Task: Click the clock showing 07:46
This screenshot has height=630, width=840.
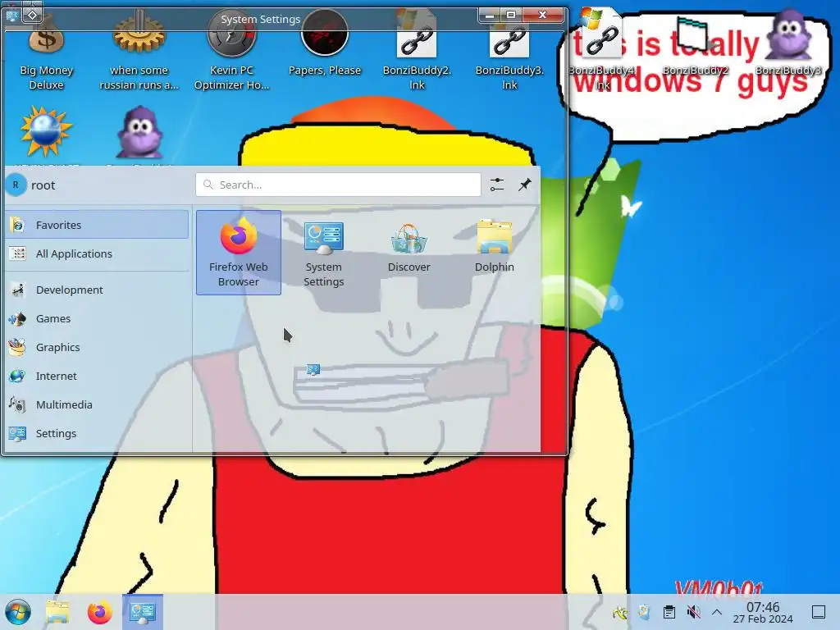Action: coord(763,612)
